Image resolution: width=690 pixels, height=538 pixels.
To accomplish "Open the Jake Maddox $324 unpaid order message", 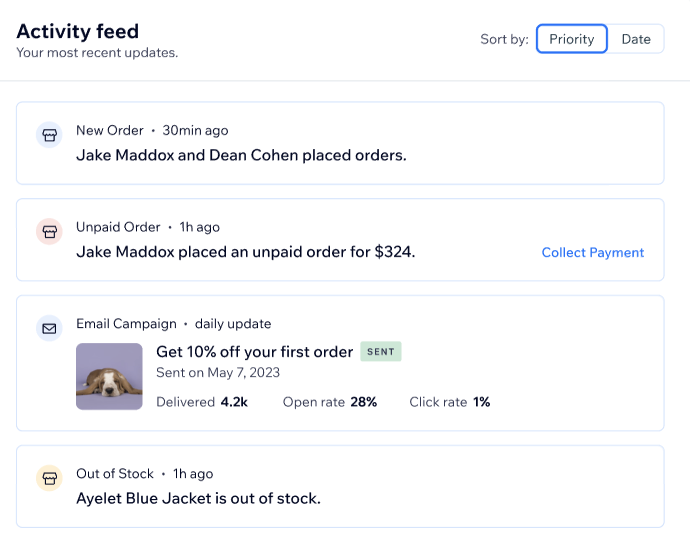I will [246, 252].
